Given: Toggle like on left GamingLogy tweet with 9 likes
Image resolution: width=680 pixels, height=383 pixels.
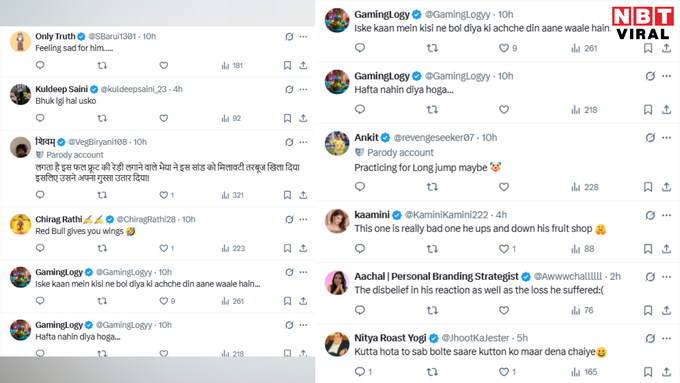Looking at the screenshot, I should pyautogui.click(x=167, y=301).
